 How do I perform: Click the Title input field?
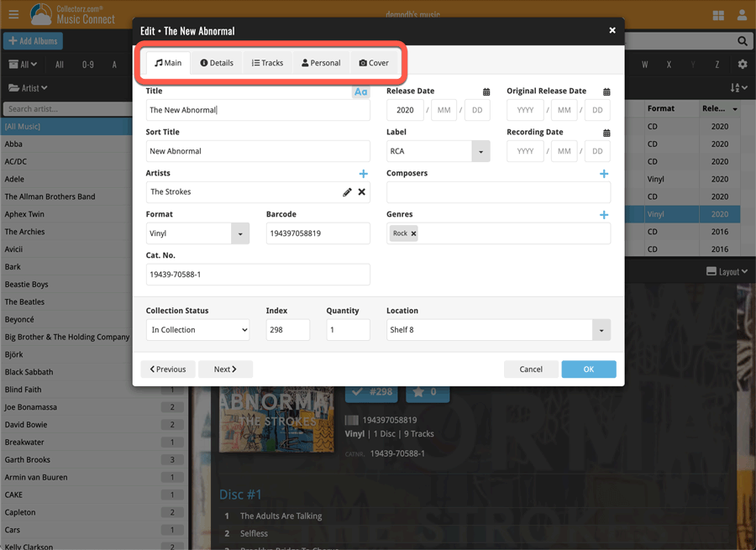tap(258, 110)
